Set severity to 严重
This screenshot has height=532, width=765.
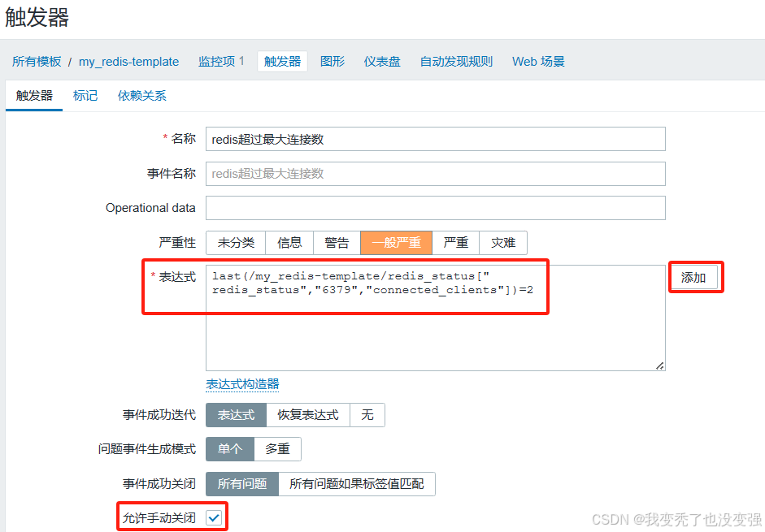point(456,243)
